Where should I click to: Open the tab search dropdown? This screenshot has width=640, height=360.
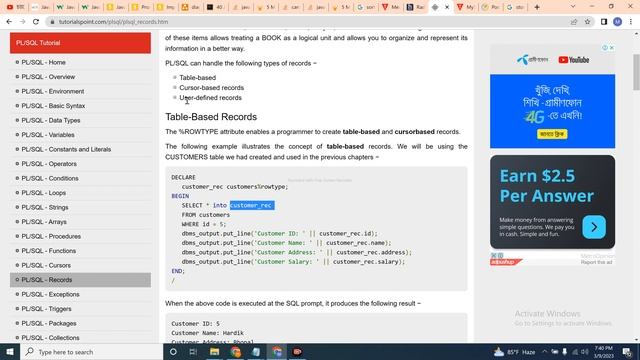[x=573, y=7]
